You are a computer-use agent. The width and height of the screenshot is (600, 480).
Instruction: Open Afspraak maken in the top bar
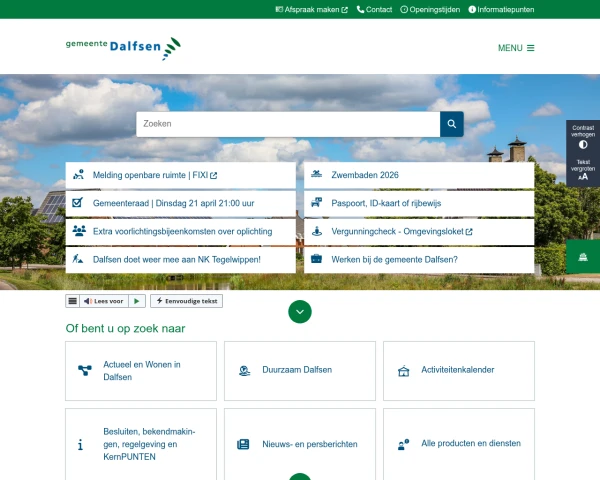[311, 9]
